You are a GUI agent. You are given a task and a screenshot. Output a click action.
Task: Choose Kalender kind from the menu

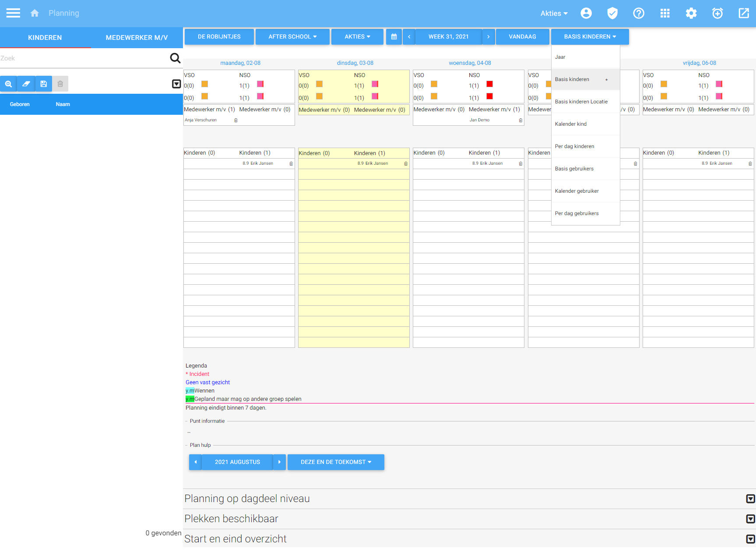570,124
